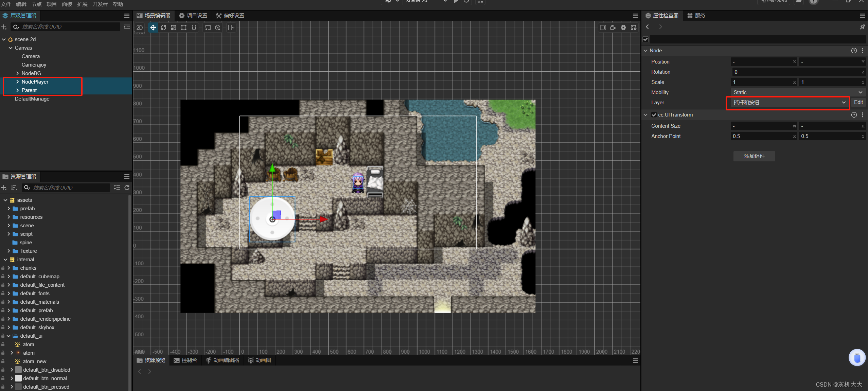Select the Camerajoy node
The width and height of the screenshot is (868, 391).
click(34, 65)
